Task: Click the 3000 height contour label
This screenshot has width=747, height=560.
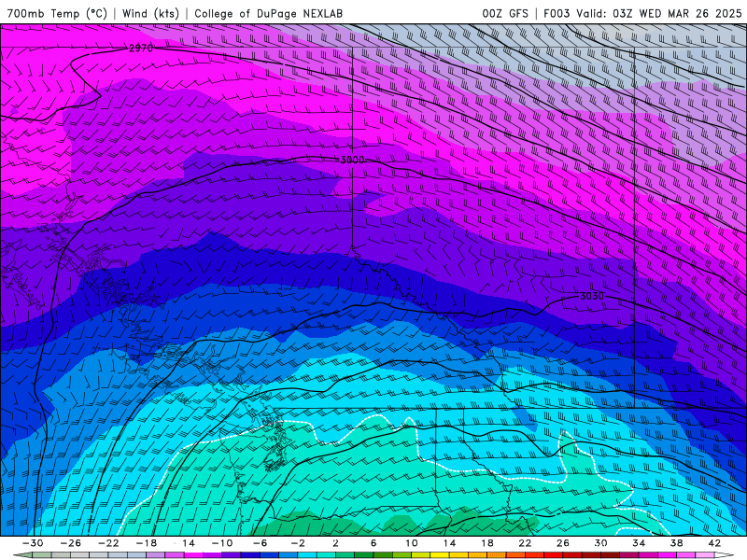Action: pyautogui.click(x=353, y=160)
